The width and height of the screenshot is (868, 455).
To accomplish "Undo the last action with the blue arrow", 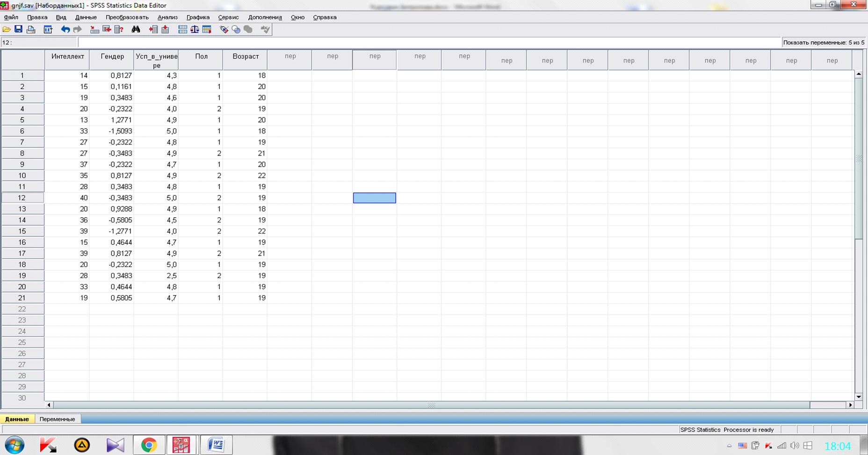I will 65,29.
